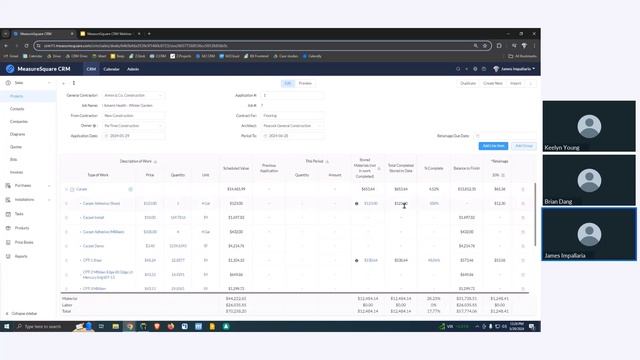Viewport: 640px width, 360px height.
Task: Click the Retainage Due Date field
Action: [x=505, y=136]
